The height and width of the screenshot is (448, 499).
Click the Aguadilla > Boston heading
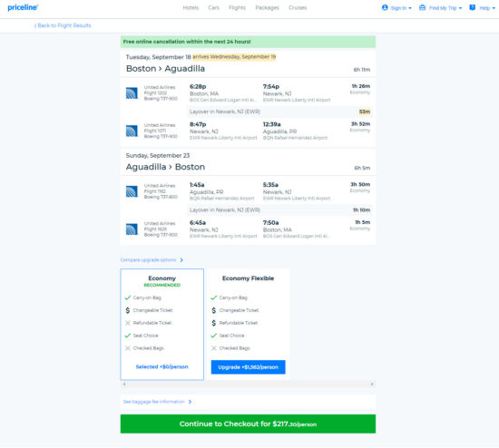(165, 167)
